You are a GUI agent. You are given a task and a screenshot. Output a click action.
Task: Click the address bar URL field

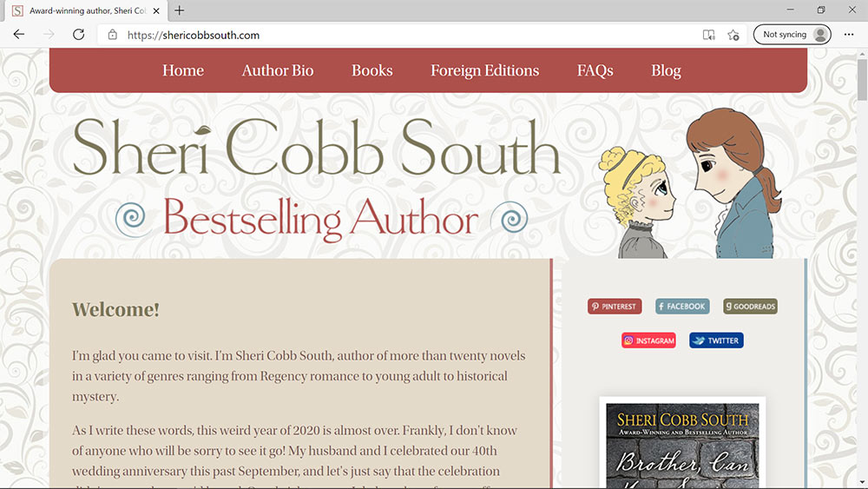pos(398,35)
